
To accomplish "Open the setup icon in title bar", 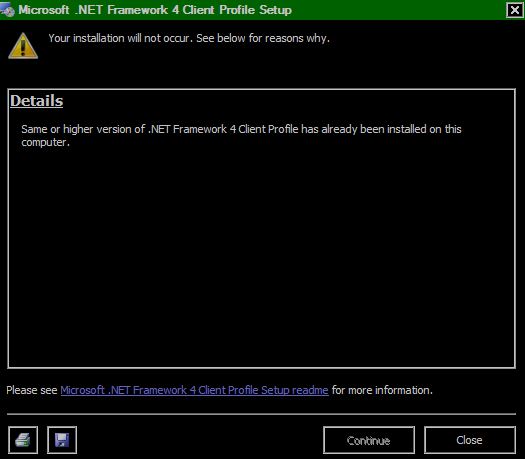I will click(7, 10).
